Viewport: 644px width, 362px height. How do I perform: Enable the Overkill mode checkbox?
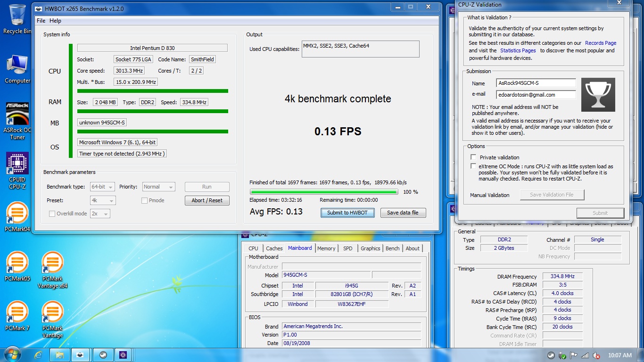click(52, 214)
